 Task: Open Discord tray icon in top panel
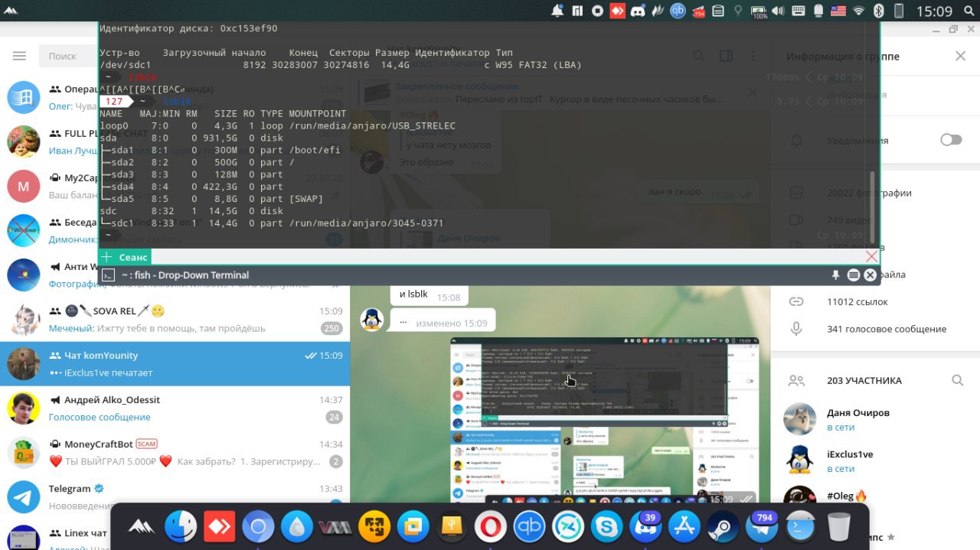click(637, 11)
